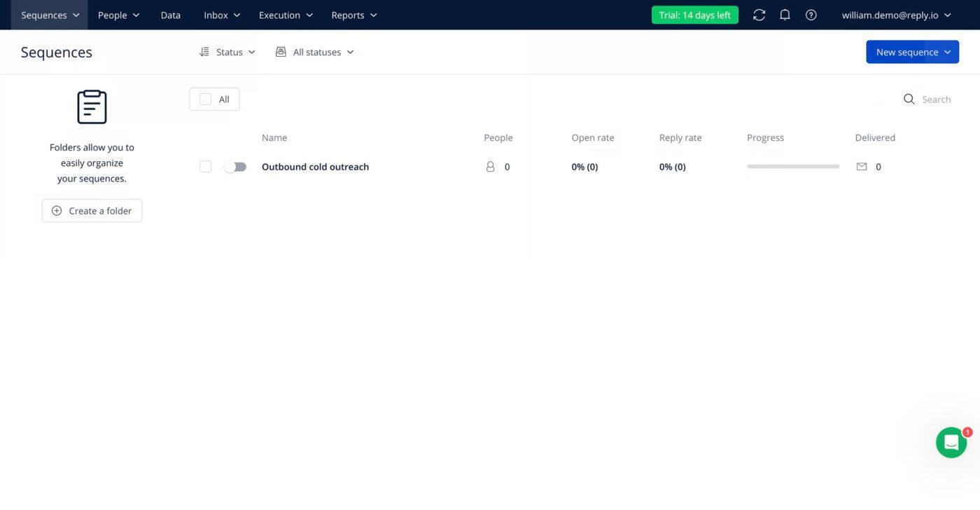The height and width of the screenshot is (510, 980).
Task: Click the New sequence button
Action: coord(912,52)
